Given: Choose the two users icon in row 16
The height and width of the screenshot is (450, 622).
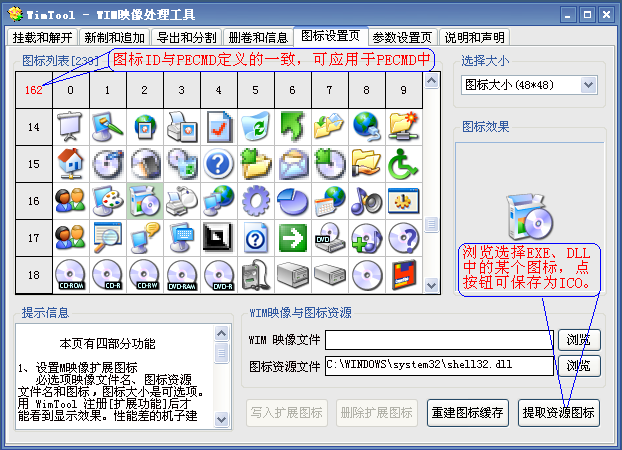Looking at the screenshot, I should 70,200.
